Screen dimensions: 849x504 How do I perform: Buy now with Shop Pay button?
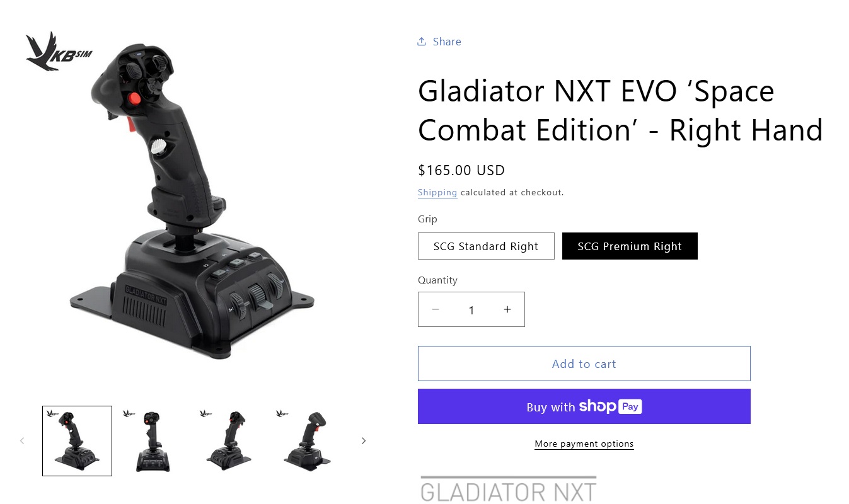point(584,406)
